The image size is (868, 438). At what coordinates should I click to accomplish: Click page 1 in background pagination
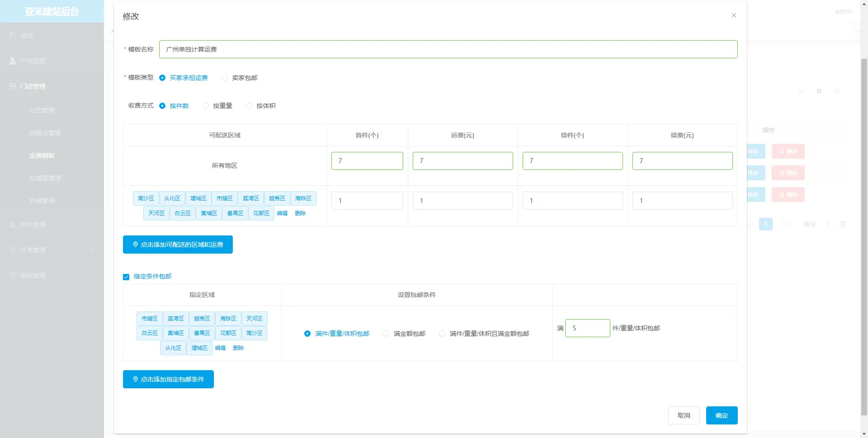tap(766, 224)
